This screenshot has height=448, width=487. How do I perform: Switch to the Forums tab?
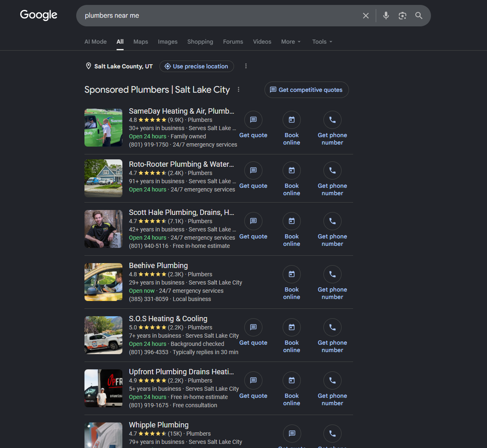233,42
